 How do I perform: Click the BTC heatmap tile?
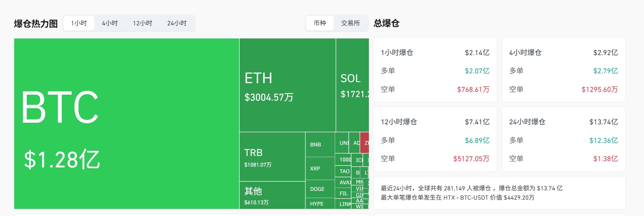(127, 124)
